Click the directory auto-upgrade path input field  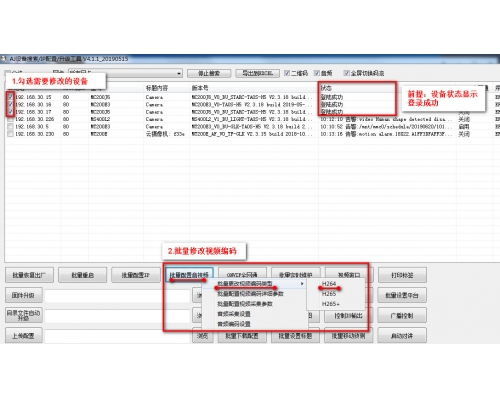pos(117,316)
